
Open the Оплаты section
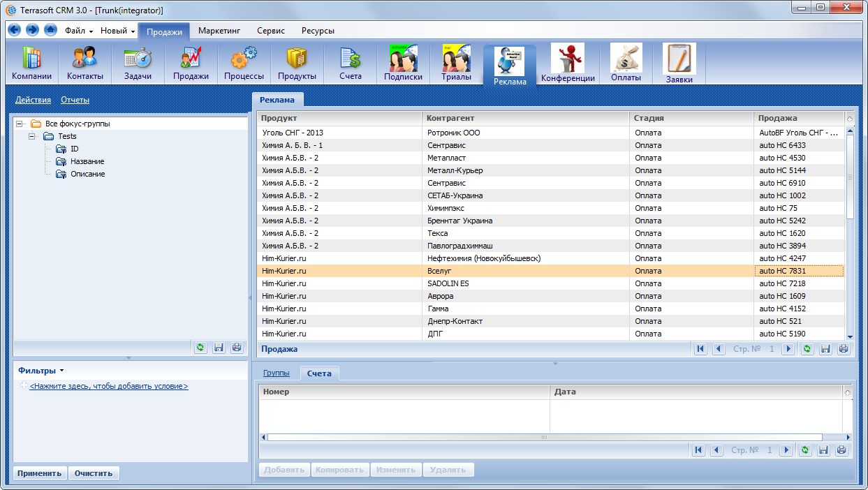point(626,64)
